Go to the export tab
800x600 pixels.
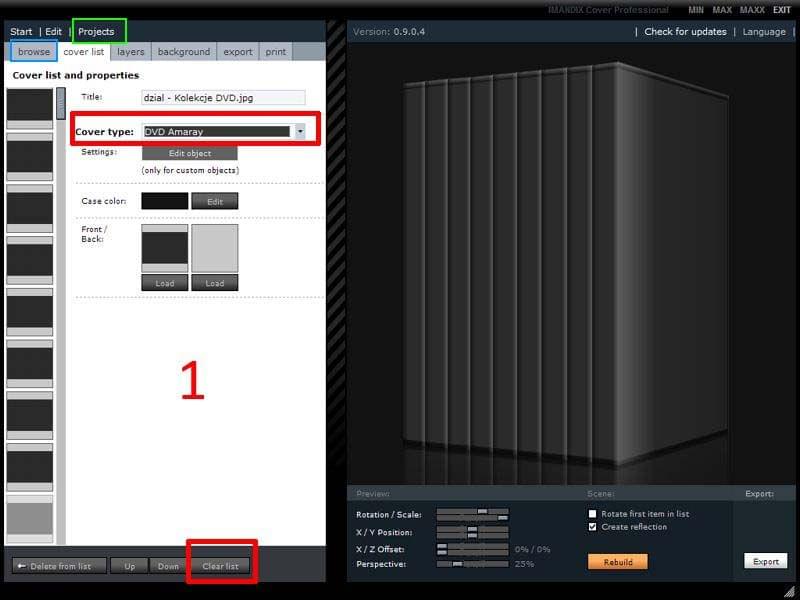(238, 52)
